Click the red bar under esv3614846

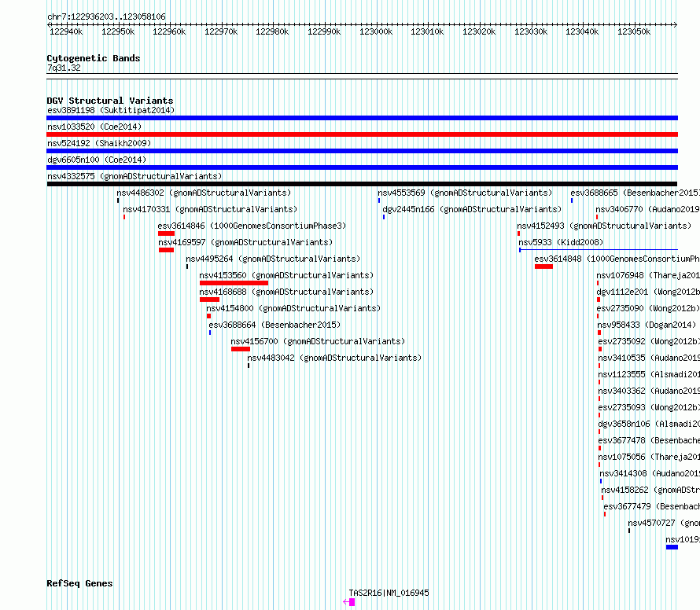tap(166, 233)
